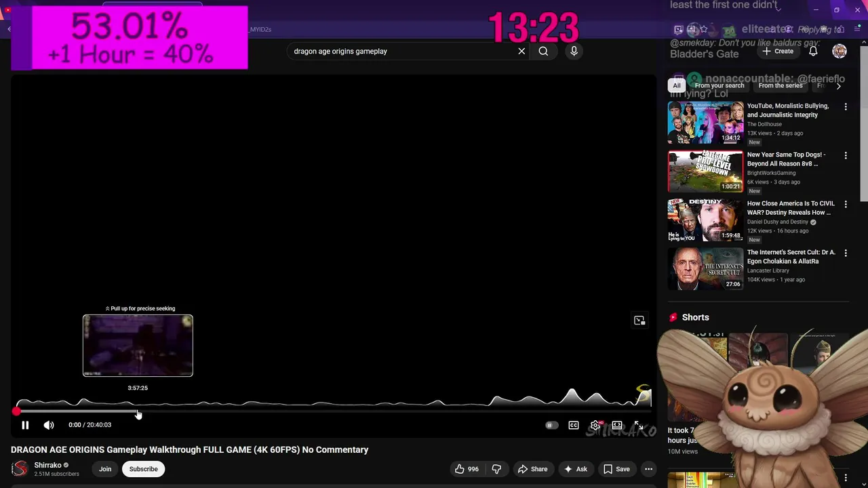This screenshot has height=488, width=868.
Task: Subscribe to Shirrako channel
Action: tap(144, 469)
